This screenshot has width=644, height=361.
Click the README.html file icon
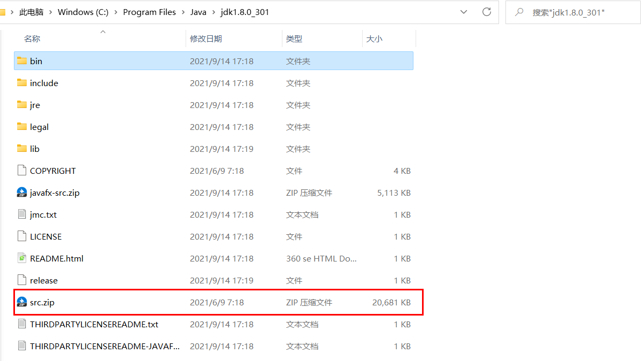click(x=21, y=258)
